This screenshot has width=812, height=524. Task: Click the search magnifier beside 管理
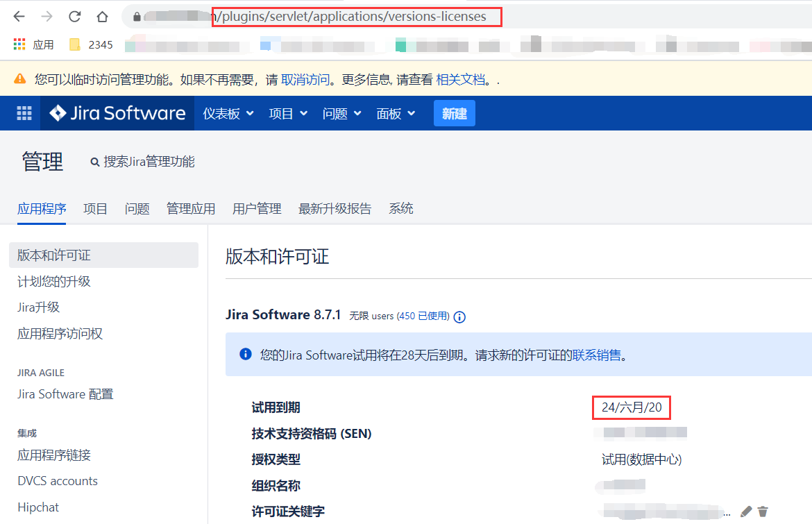95,161
